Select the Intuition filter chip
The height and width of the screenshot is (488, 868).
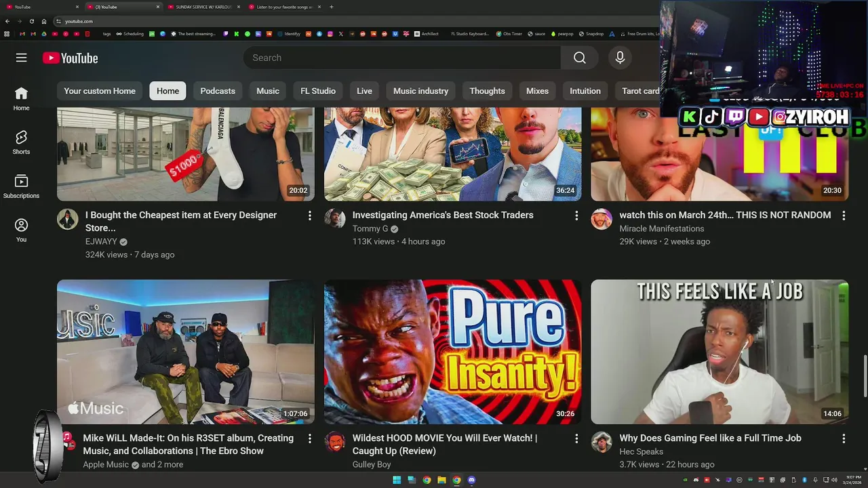pos(585,91)
